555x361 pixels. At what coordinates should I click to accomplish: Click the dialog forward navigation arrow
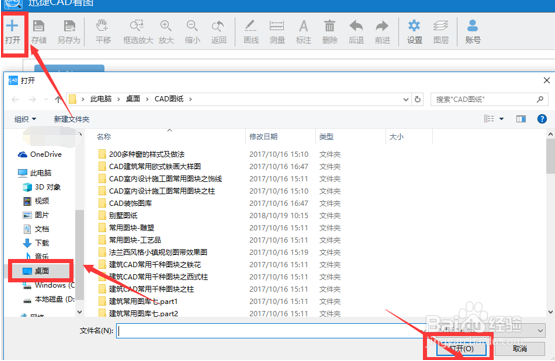(32, 99)
